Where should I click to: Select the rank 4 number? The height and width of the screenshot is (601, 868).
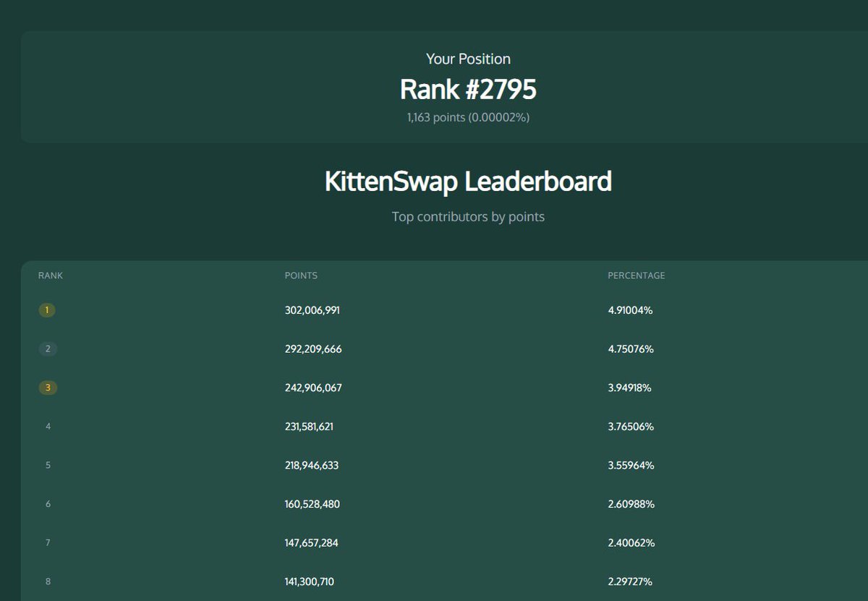[48, 427]
